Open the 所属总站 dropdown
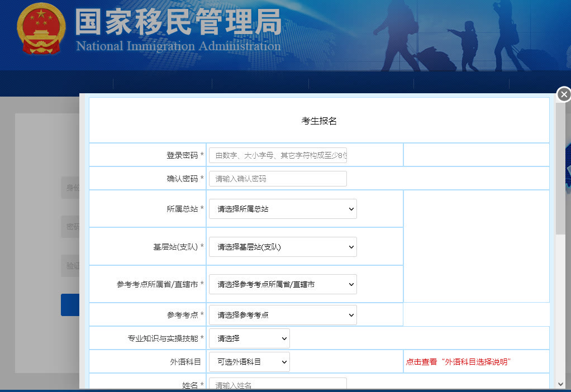The height and width of the screenshot is (392, 571). tap(283, 209)
